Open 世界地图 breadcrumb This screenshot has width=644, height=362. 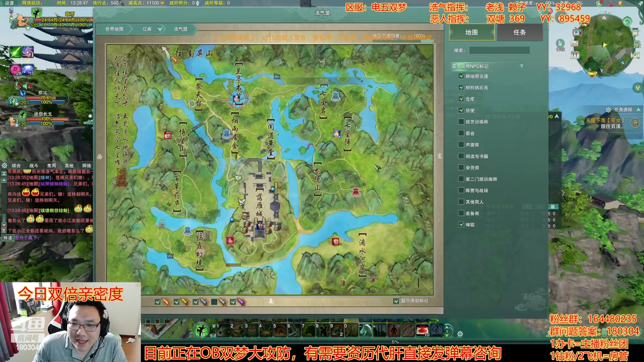pyautogui.click(x=114, y=29)
